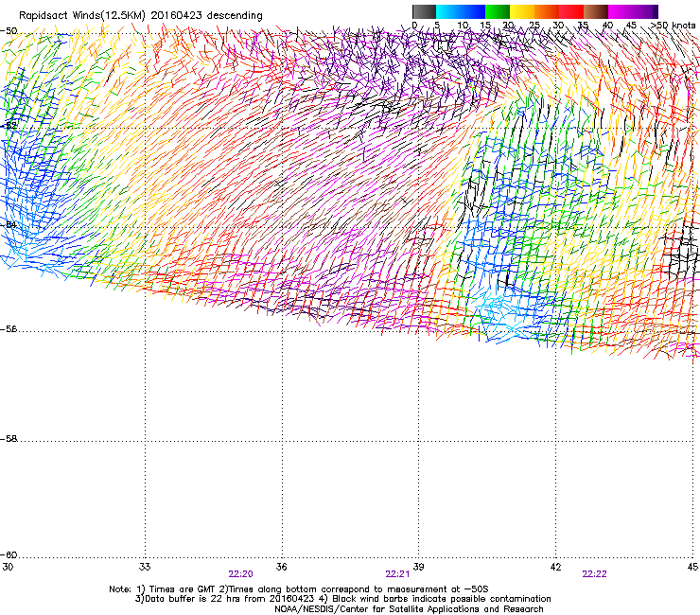Click the '39' longitude axis label

(x=418, y=567)
